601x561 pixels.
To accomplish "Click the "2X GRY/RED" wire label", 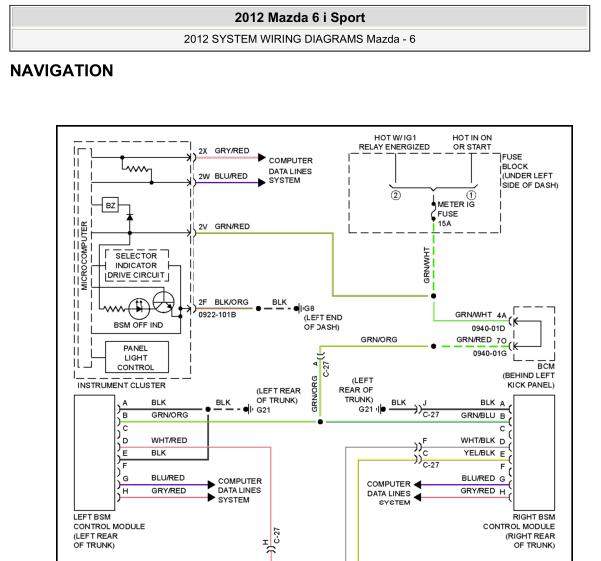I will 224,151.
